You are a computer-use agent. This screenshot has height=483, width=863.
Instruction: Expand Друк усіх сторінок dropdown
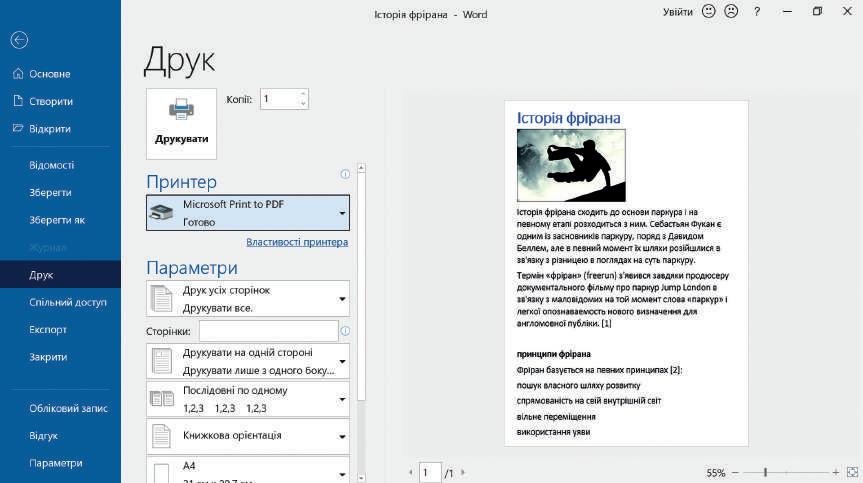tap(248, 299)
